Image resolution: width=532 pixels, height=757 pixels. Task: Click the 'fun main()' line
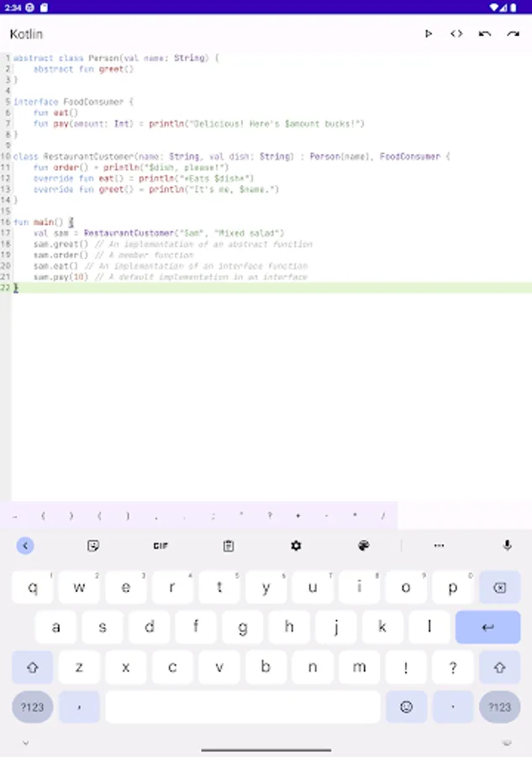tap(44, 222)
